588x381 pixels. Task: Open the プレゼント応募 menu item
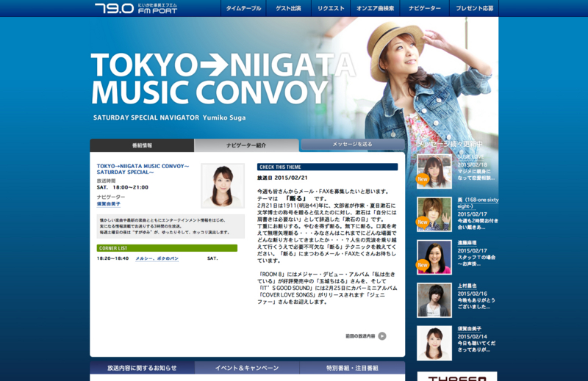[474, 8]
